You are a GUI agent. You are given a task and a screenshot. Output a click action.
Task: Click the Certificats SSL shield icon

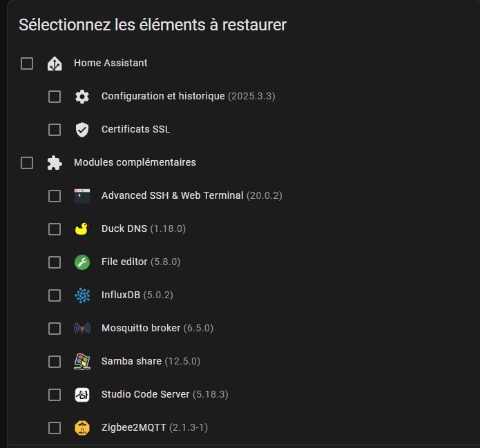(x=82, y=130)
